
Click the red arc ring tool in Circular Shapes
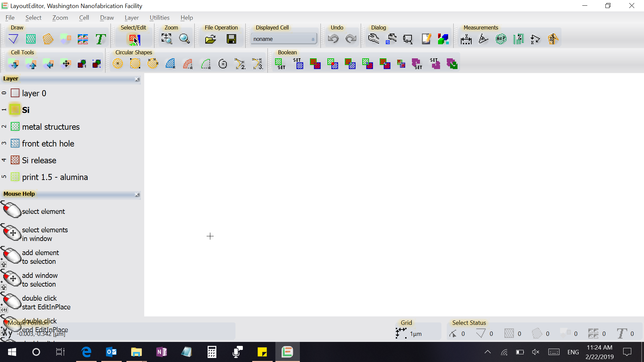tap(188, 64)
